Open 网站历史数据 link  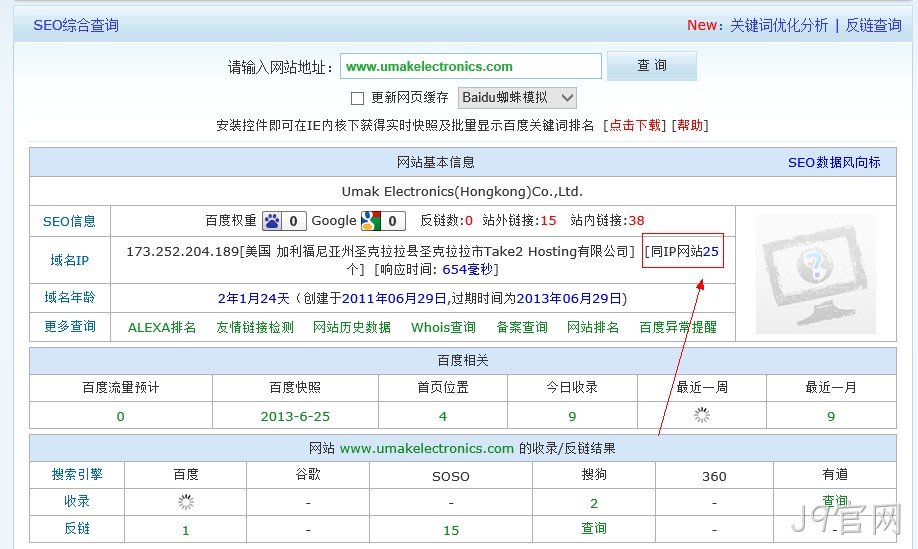coord(351,327)
